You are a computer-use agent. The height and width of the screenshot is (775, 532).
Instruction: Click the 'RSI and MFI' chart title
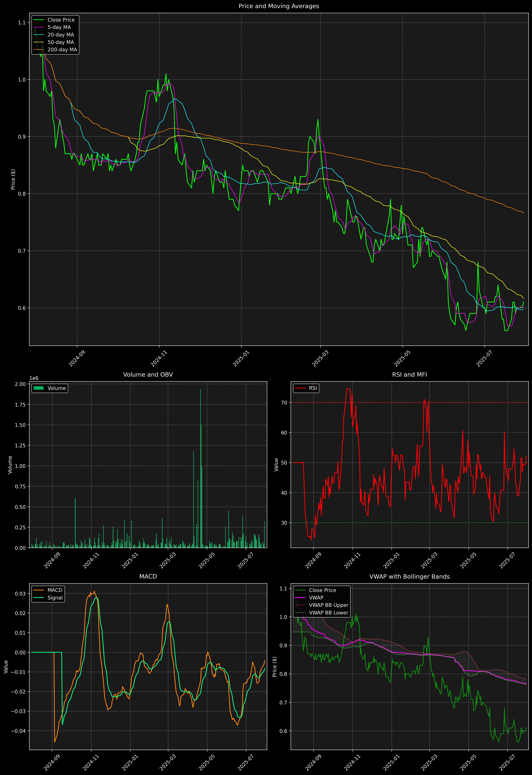[409, 374]
